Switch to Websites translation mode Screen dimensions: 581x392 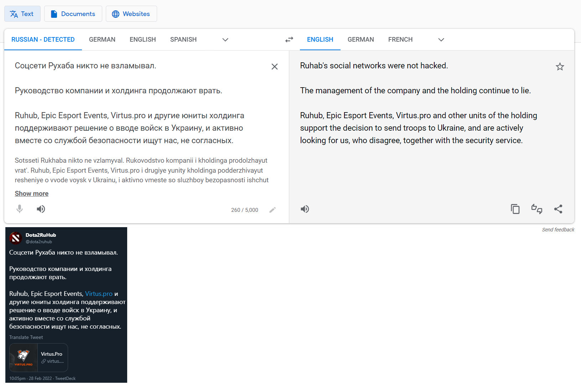tap(131, 14)
